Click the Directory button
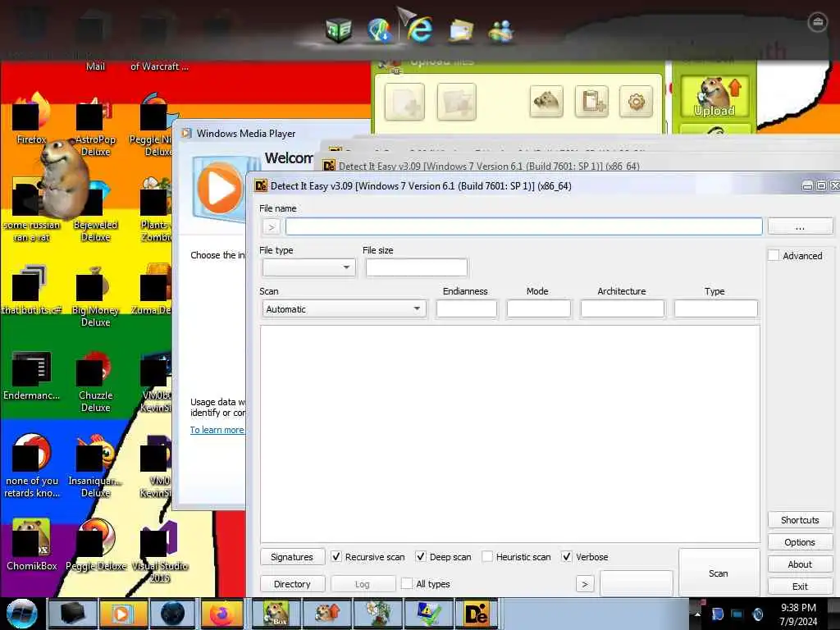The image size is (840, 630). 292,584
